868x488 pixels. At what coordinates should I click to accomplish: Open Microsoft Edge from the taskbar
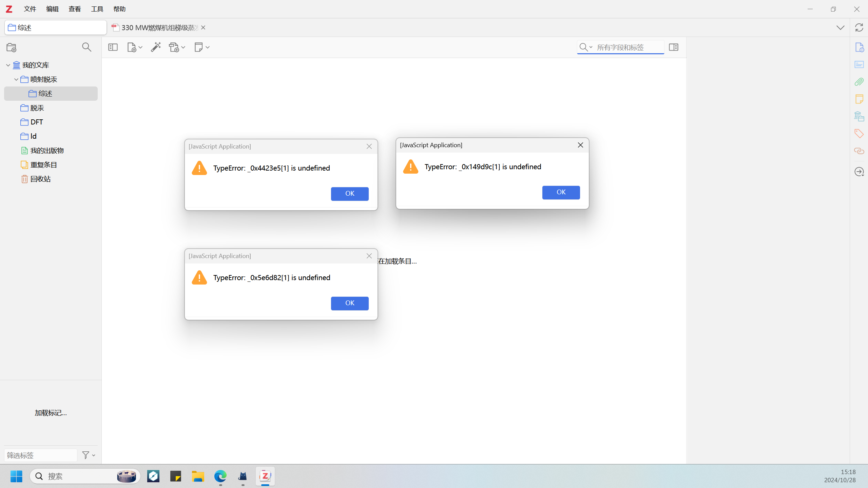220,476
